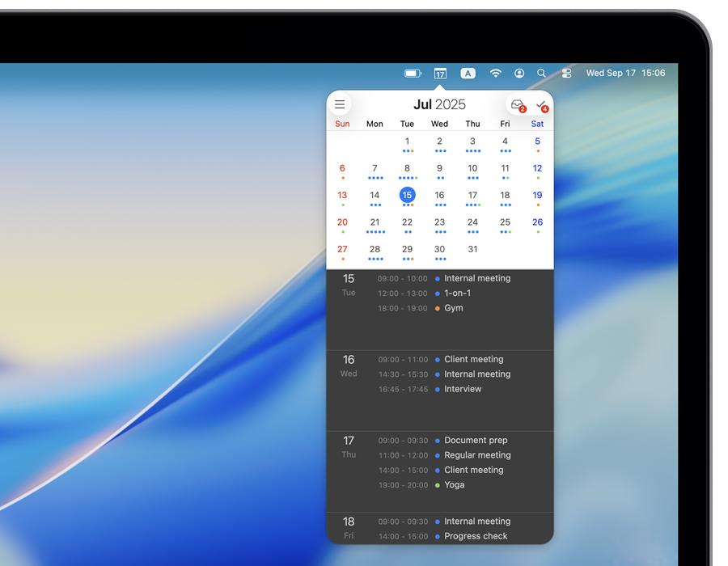Open the hamburger menu in calendar popup

[x=340, y=104]
